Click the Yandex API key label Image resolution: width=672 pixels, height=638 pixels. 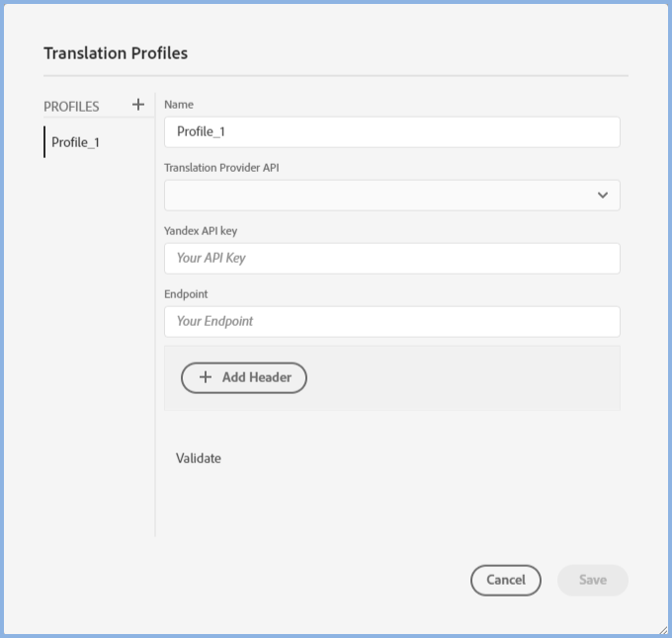[x=201, y=231]
